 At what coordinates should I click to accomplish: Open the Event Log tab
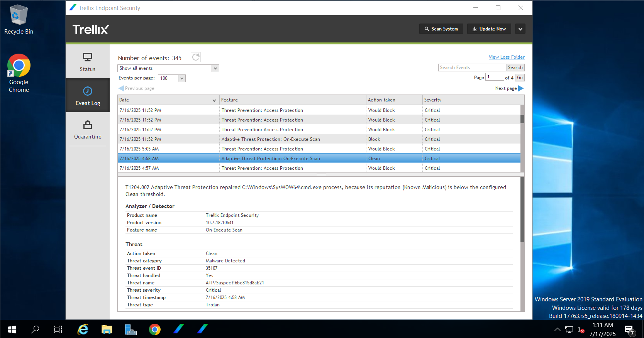coord(88,96)
